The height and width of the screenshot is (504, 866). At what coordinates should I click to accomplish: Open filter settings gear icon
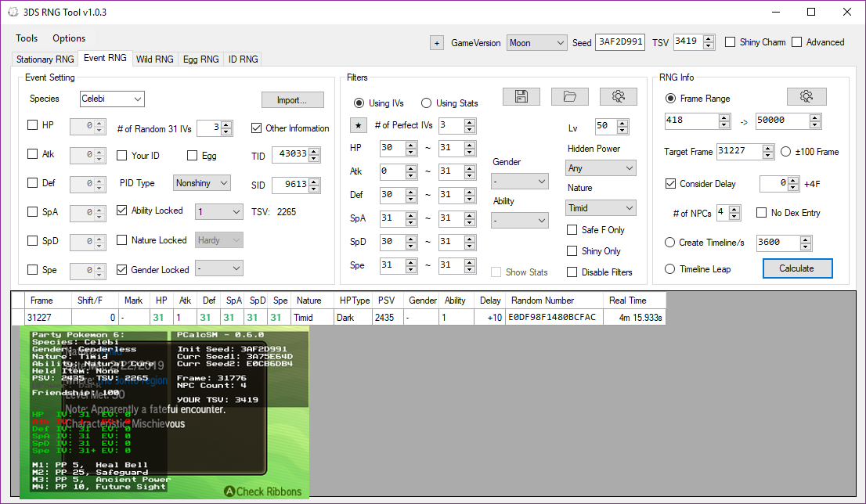pos(618,96)
